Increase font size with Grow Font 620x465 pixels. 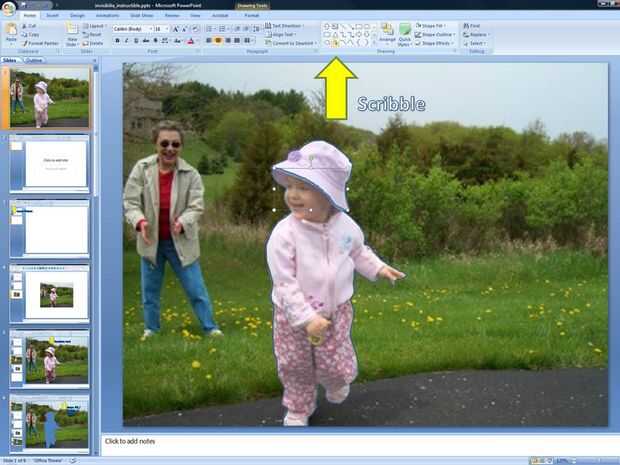176,29
